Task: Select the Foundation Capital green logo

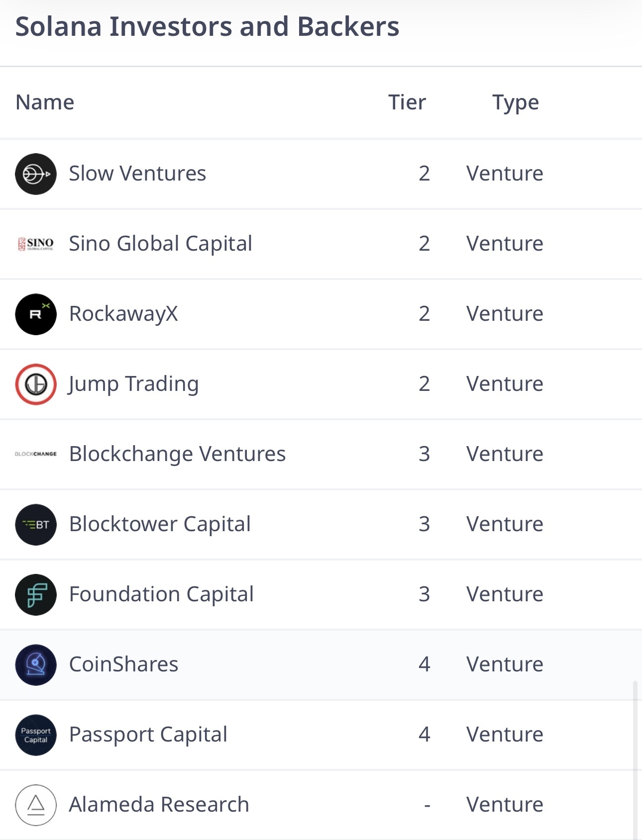Action: click(x=36, y=595)
